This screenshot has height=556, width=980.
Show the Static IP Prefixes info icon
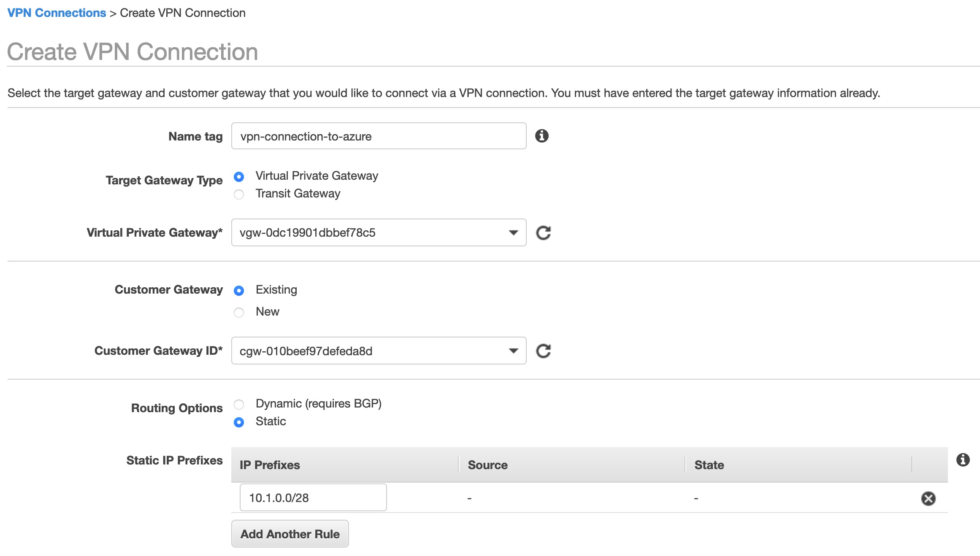[x=963, y=459]
